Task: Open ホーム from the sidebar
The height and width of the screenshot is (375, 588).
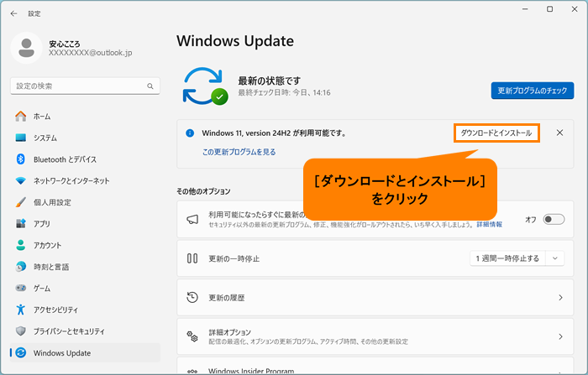Action: point(42,116)
